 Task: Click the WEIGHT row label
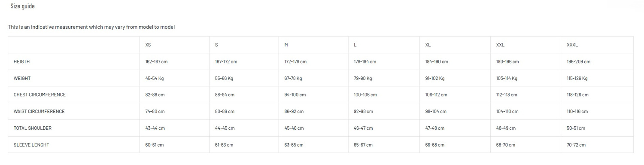tap(22, 79)
